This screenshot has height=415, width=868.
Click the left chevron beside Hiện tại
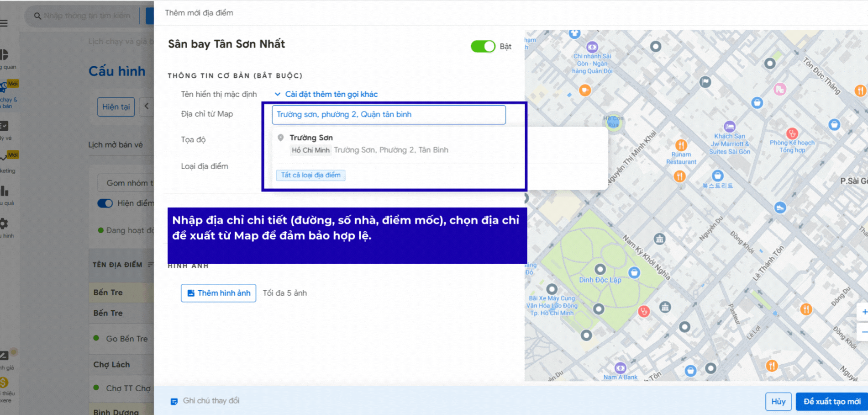147,106
